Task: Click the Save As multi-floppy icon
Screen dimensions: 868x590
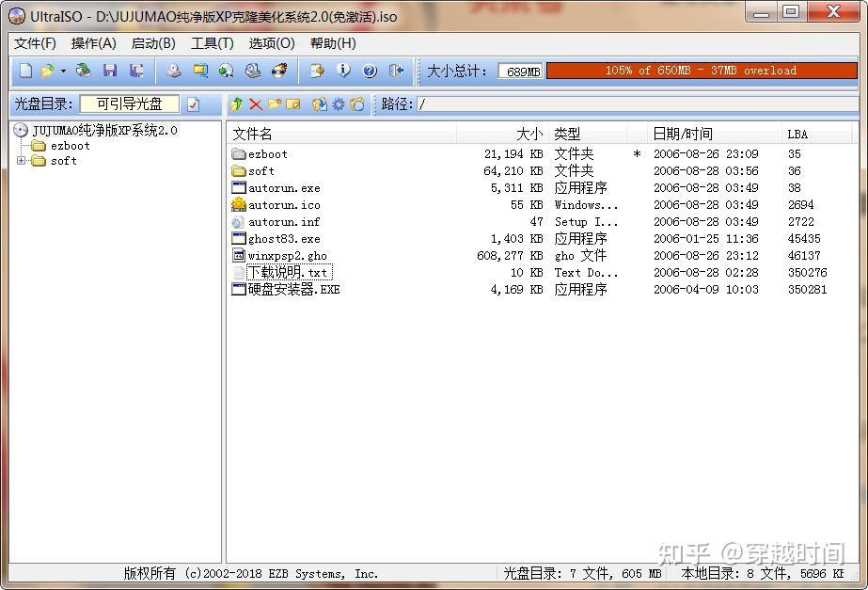Action: pyautogui.click(x=136, y=71)
